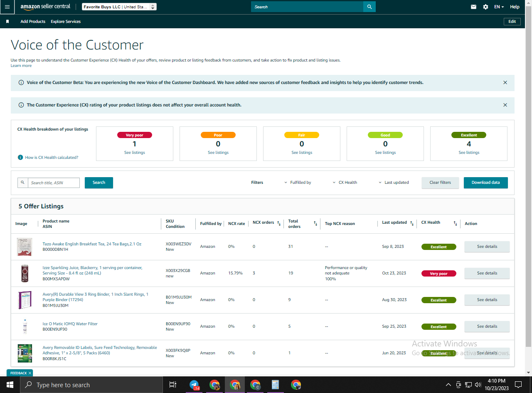Image resolution: width=532 pixels, height=393 pixels.
Task: Click the volume icon in system tray
Action: 478,385
